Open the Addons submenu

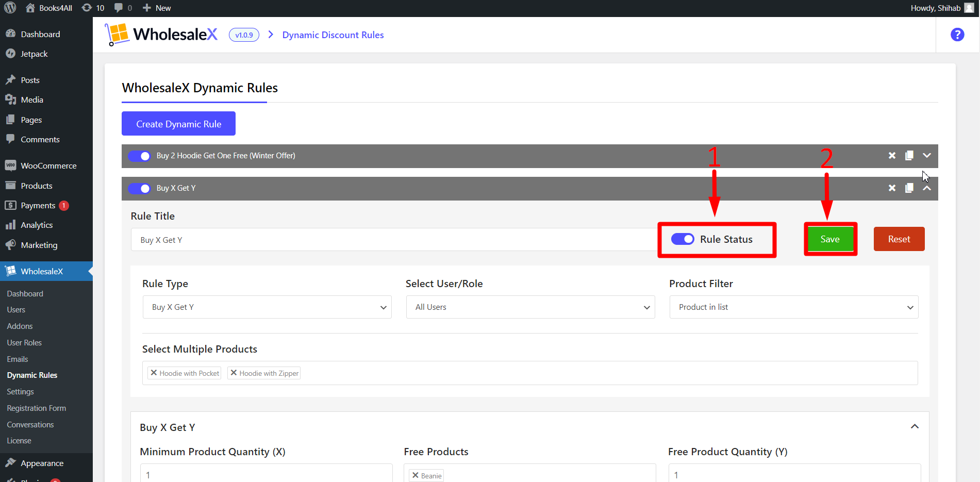point(20,326)
